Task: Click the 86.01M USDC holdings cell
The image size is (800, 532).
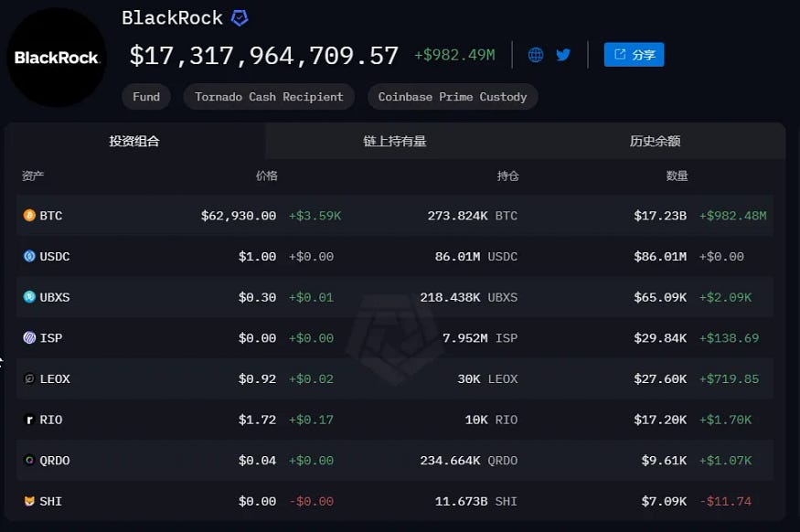Action: click(476, 257)
